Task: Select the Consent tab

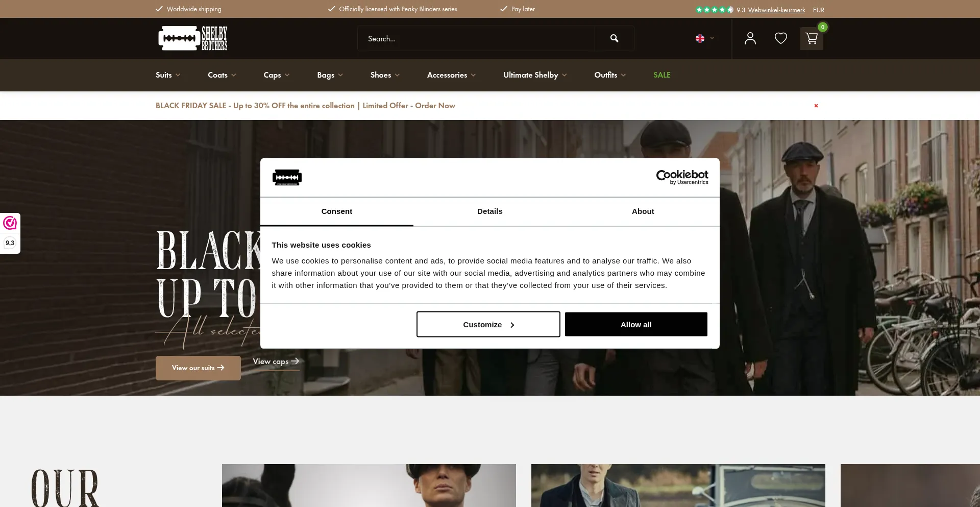Action: (x=336, y=211)
